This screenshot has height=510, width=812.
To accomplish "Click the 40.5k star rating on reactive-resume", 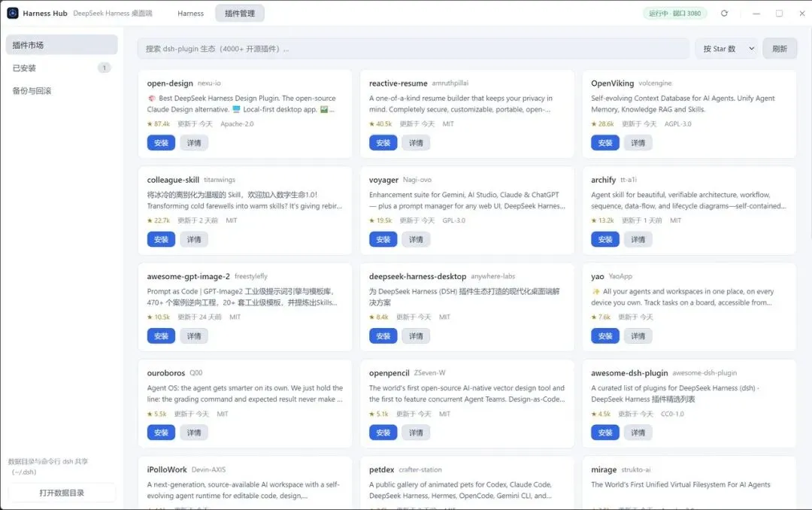I will click(x=380, y=124).
